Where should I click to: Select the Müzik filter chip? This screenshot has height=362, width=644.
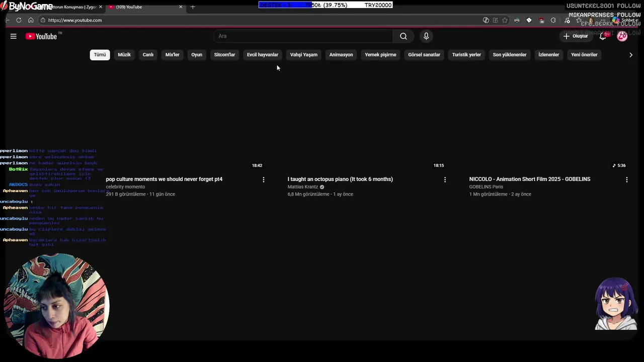pyautogui.click(x=124, y=55)
